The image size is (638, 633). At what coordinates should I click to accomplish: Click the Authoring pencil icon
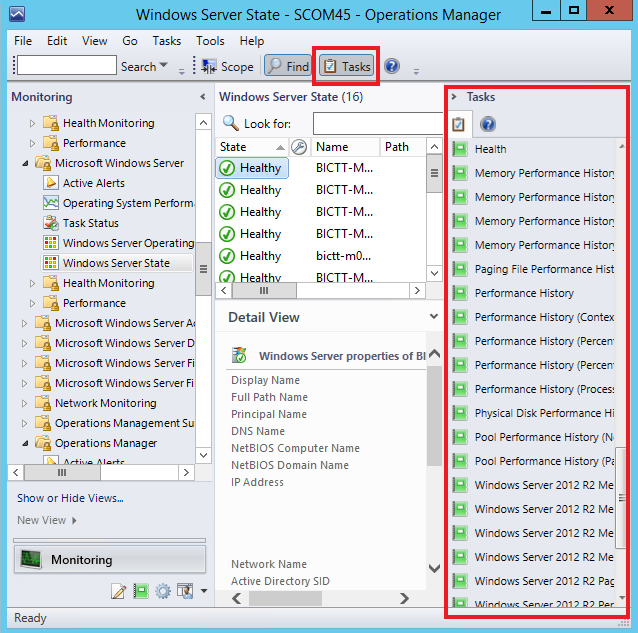click(118, 591)
